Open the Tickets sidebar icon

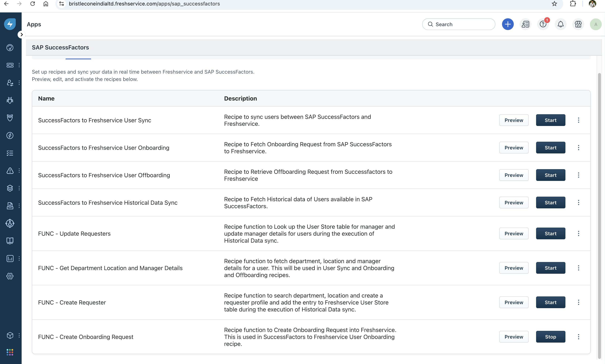(10, 65)
